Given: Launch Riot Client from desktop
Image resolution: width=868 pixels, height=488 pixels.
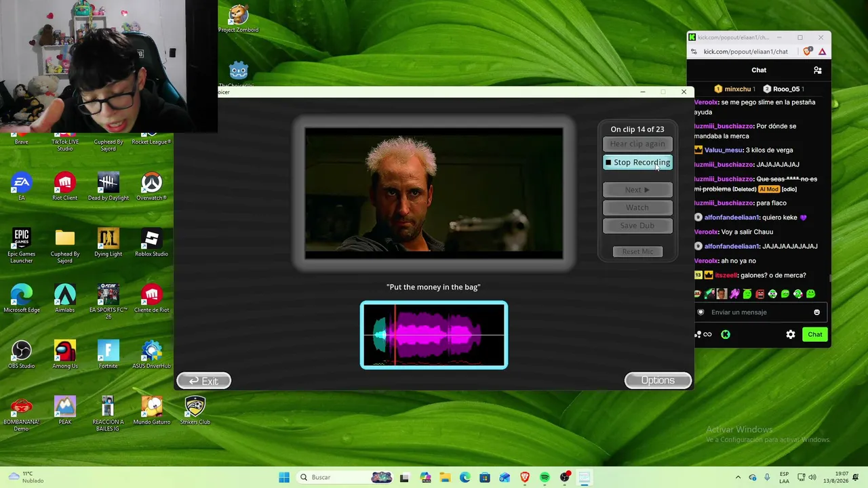Looking at the screenshot, I should pos(65,186).
